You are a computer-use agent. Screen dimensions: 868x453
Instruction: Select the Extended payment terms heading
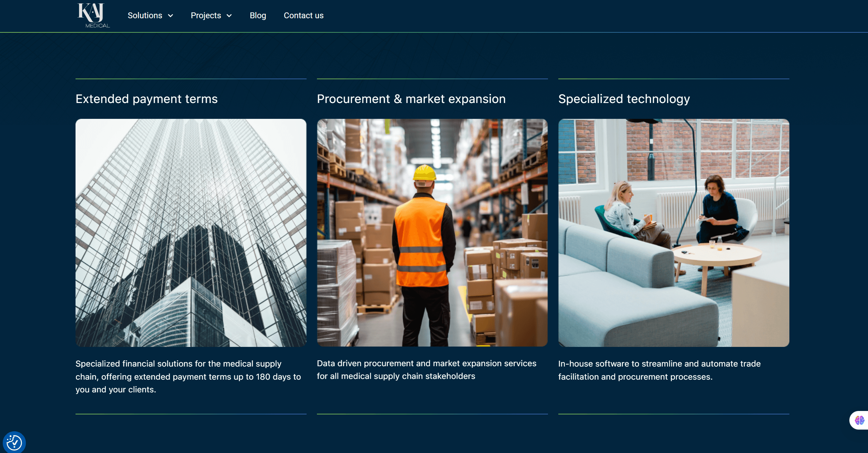point(147,99)
